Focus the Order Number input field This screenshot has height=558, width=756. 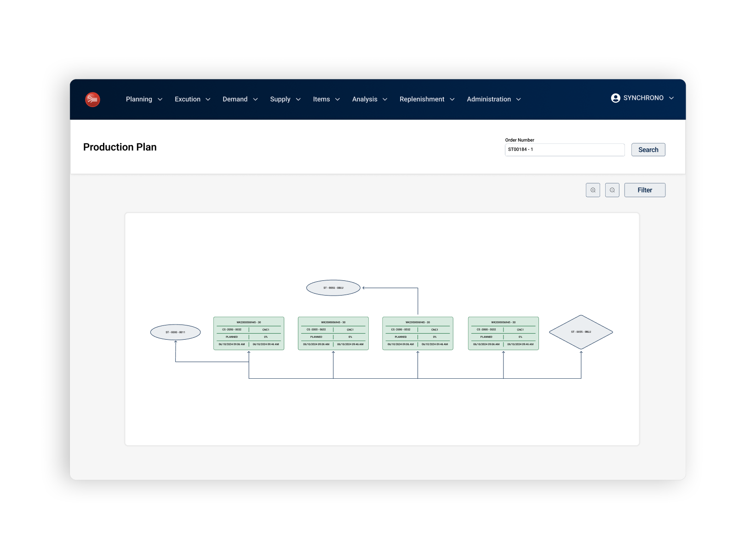tap(565, 150)
